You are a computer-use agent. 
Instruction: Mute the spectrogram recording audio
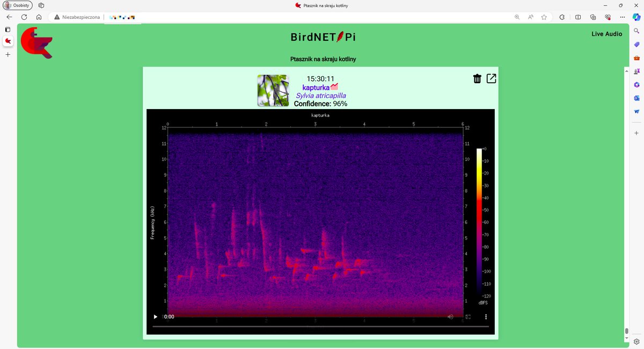(x=450, y=317)
